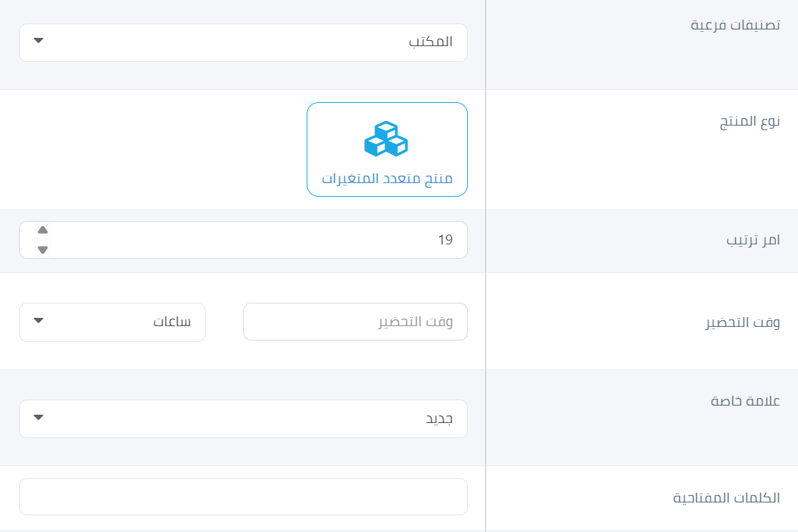The image size is (798, 532).
Task: Click the arrow of المكتب dropdown
Action: pyautogui.click(x=38, y=41)
